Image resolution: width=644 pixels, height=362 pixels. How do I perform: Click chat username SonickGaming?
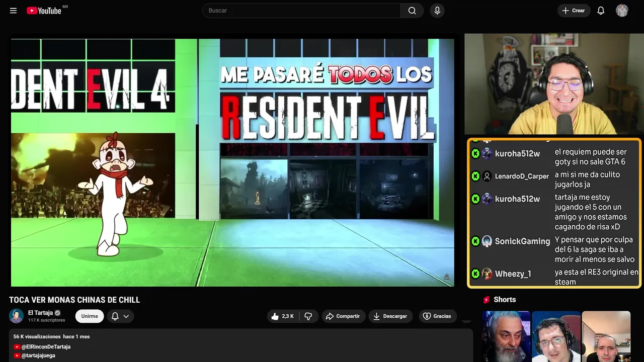tap(522, 241)
